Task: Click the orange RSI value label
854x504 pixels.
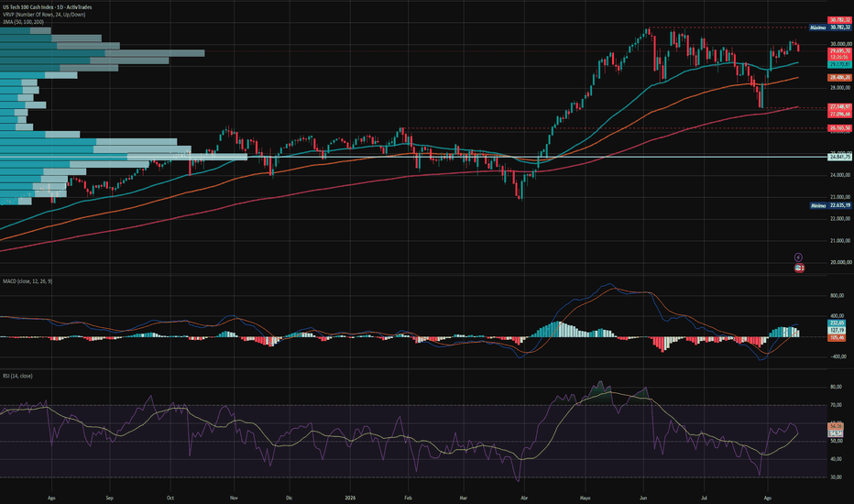Action: 836,426
